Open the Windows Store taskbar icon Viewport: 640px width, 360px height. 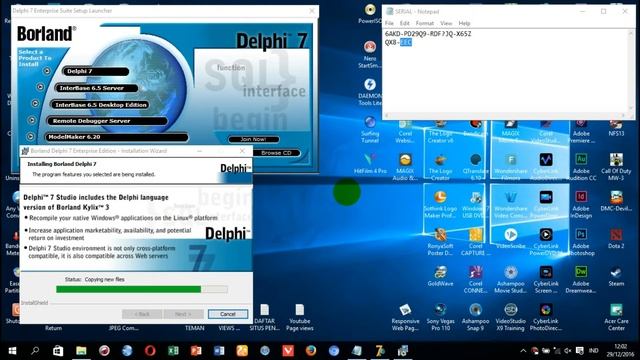tap(58, 351)
